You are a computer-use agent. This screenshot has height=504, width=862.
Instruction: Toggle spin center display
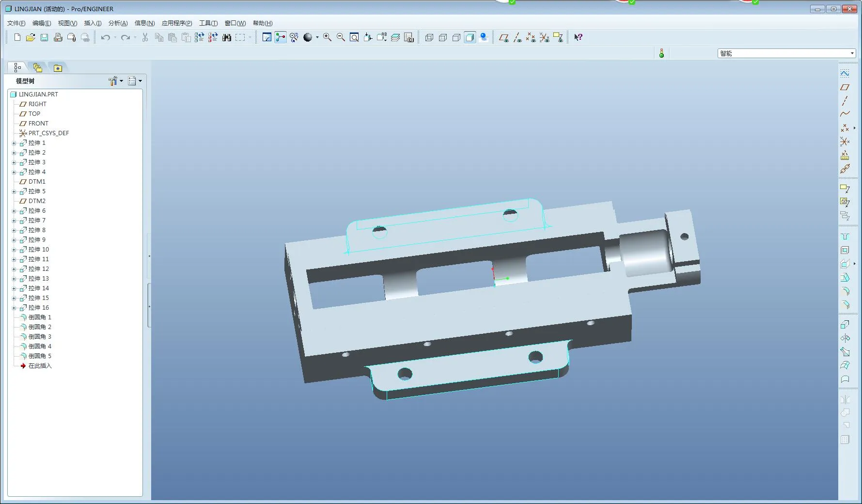click(x=281, y=37)
